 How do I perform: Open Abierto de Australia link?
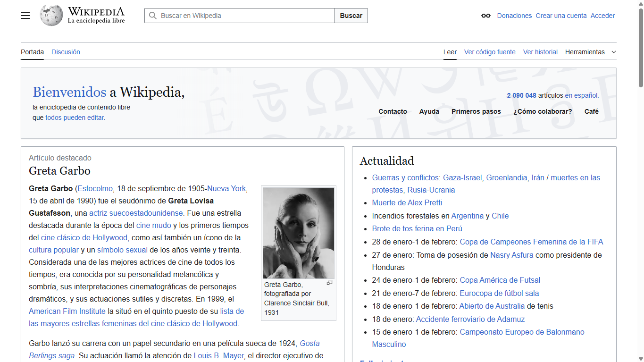tap(492, 306)
